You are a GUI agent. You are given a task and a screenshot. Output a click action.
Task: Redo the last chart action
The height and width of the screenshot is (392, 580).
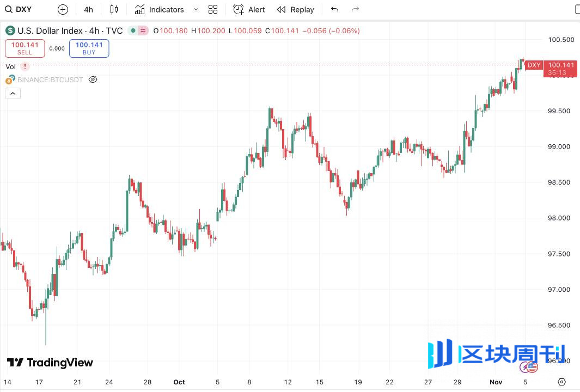click(355, 9)
